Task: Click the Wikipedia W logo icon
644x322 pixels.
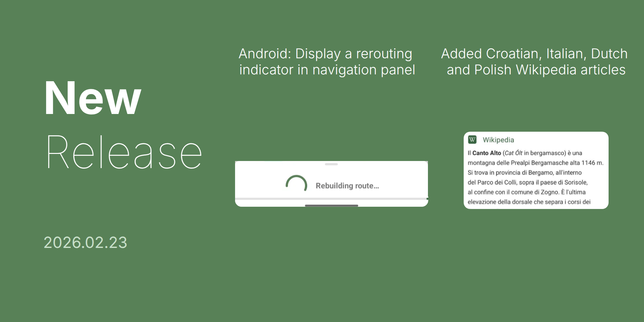Action: click(x=472, y=139)
